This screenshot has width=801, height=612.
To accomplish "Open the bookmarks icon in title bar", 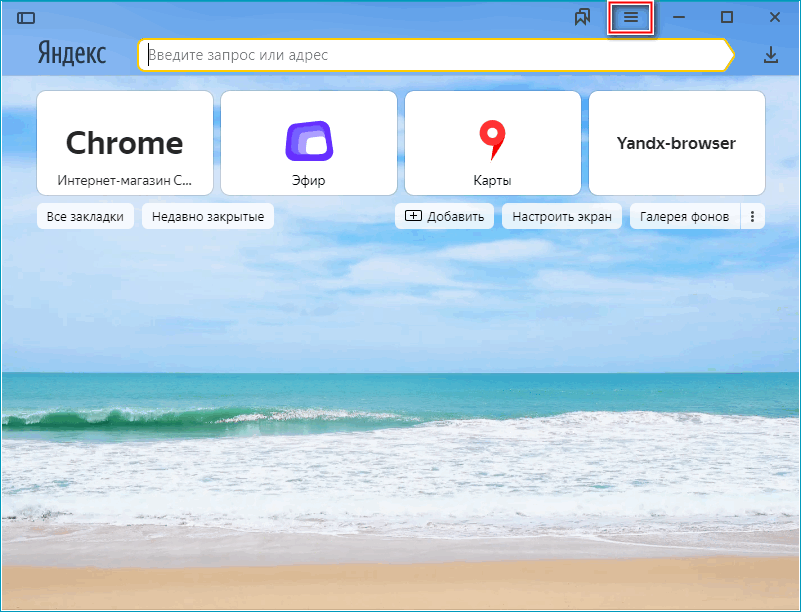I will pos(583,18).
